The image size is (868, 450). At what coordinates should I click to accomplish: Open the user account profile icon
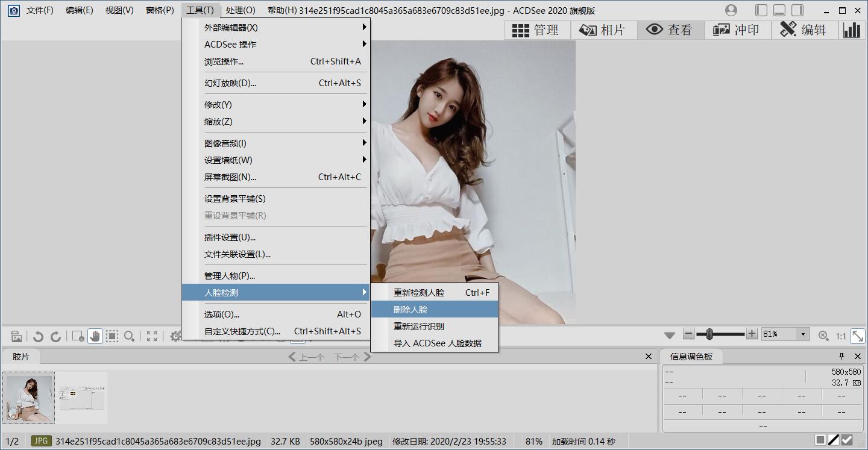(x=731, y=10)
